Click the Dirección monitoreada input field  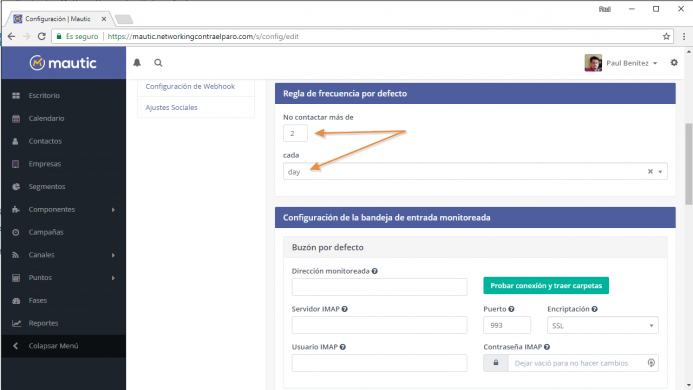point(379,287)
